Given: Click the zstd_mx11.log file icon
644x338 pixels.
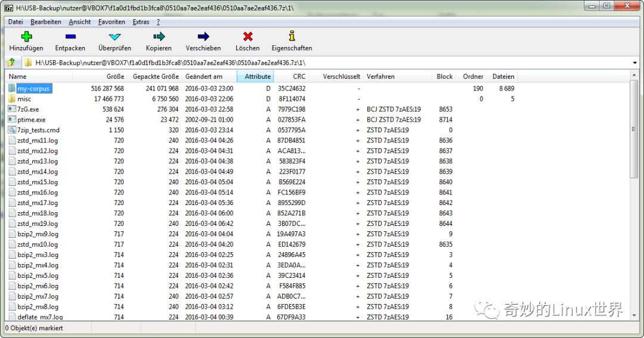Looking at the screenshot, I should click(12, 141).
